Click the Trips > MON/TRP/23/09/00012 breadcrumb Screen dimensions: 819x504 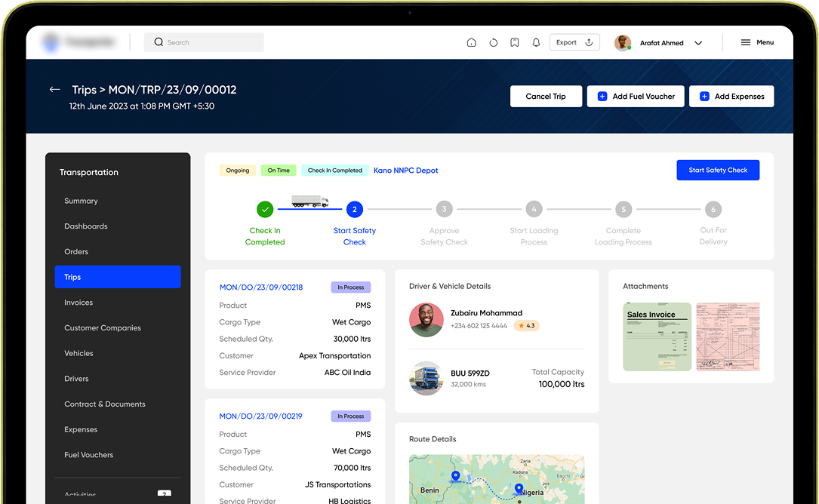[x=154, y=90]
